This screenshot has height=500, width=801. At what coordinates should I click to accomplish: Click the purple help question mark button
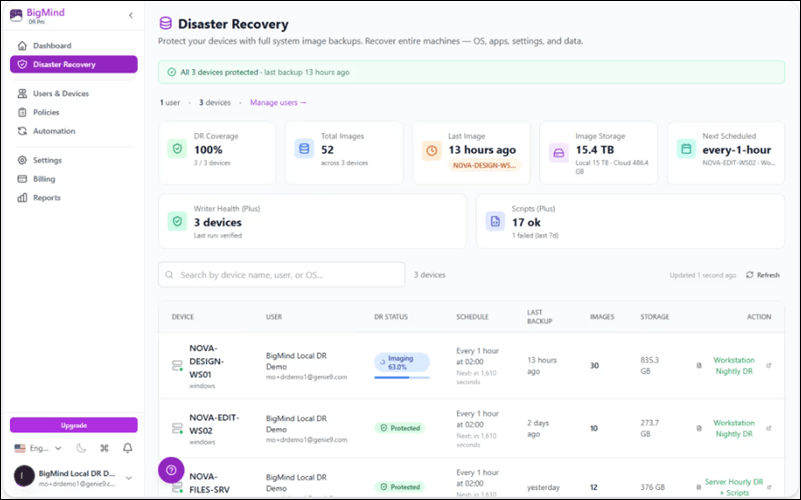pos(171,470)
